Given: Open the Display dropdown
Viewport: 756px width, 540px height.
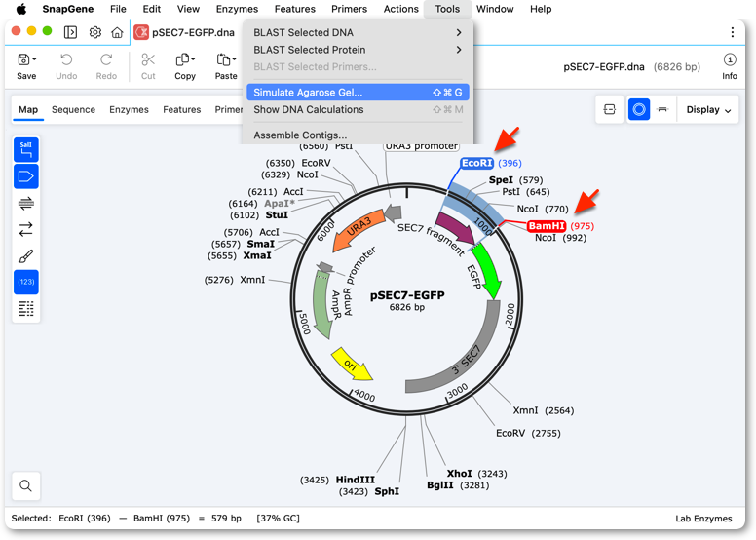Looking at the screenshot, I should point(708,109).
